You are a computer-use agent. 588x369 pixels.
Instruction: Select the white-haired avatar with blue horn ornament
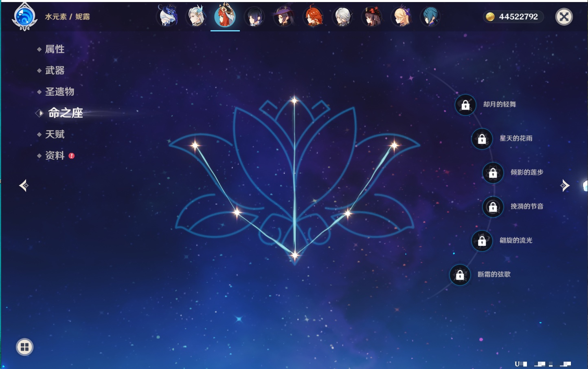196,17
